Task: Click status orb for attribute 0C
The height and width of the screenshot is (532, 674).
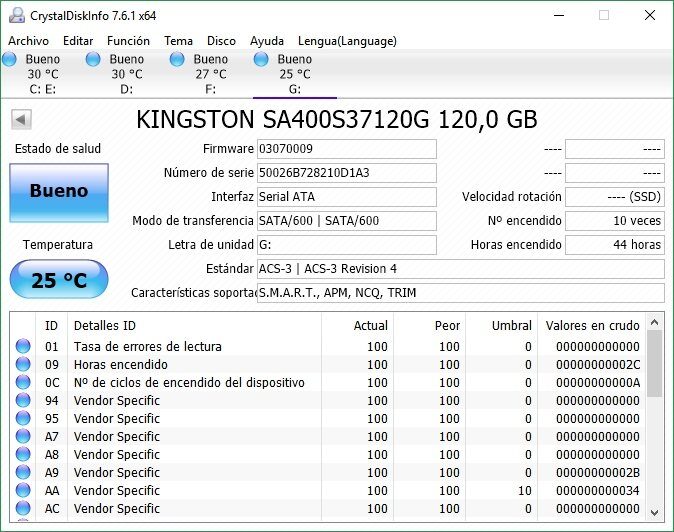Action: point(23,382)
